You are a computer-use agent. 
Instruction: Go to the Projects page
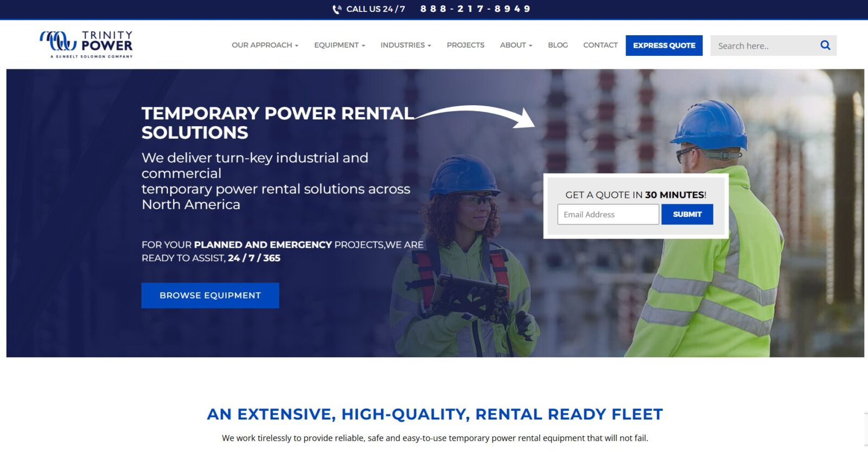465,46
